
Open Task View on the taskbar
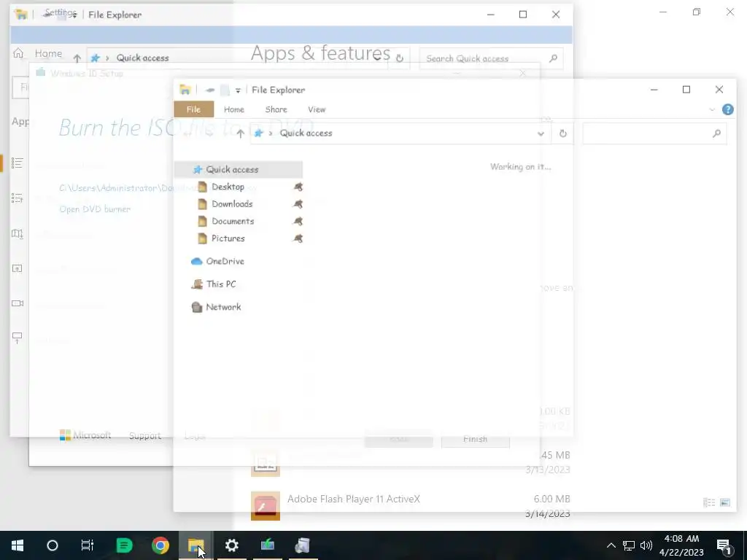pos(88,545)
